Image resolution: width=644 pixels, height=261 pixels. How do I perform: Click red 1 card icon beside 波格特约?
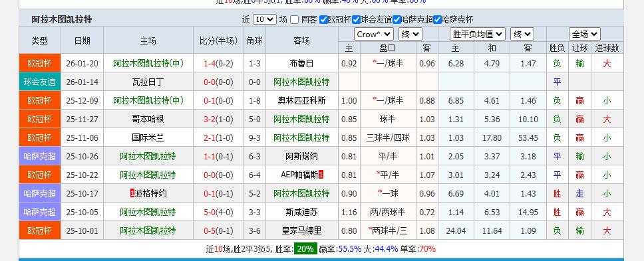click(x=132, y=193)
